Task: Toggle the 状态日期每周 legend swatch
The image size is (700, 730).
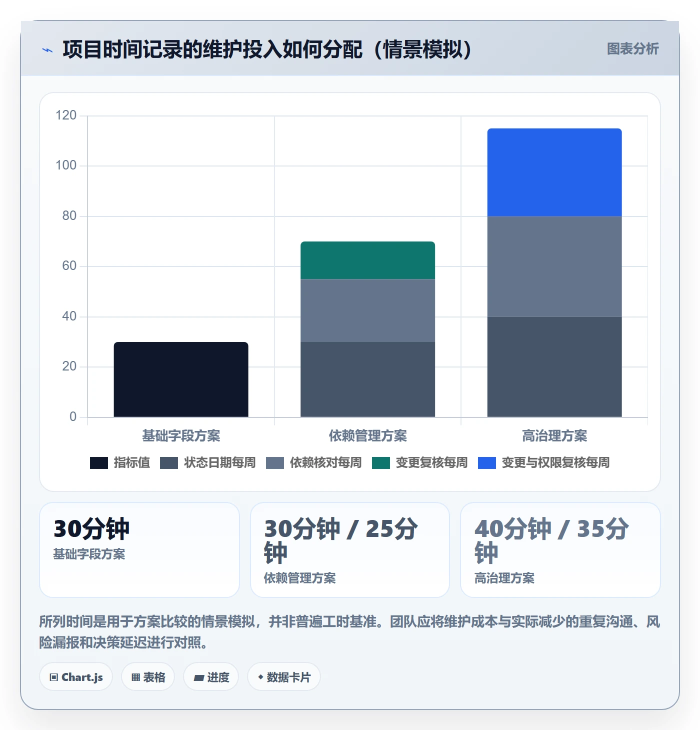Action: [169, 463]
